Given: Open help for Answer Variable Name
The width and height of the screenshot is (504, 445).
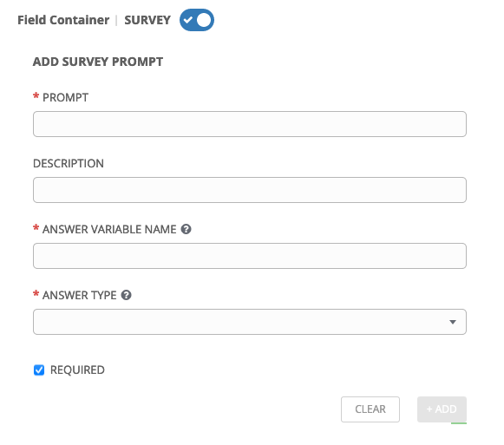Looking at the screenshot, I should (x=186, y=229).
